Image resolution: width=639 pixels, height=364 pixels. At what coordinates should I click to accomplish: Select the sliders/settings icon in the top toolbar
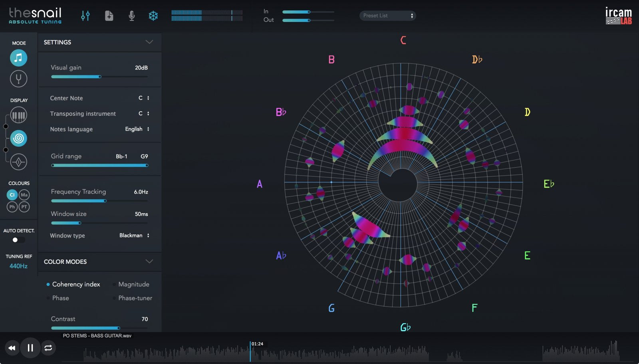pyautogui.click(x=85, y=16)
